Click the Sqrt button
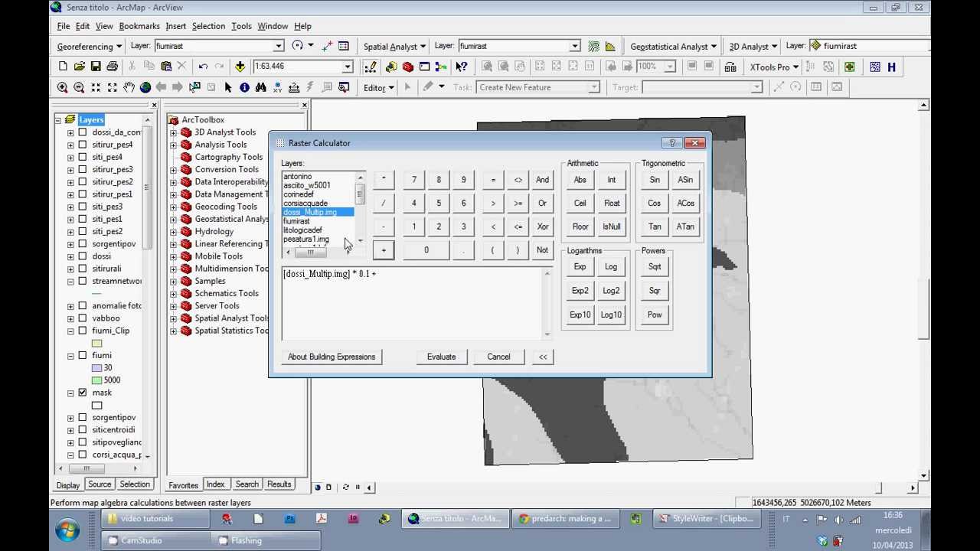This screenshot has height=551, width=980. coord(655,267)
